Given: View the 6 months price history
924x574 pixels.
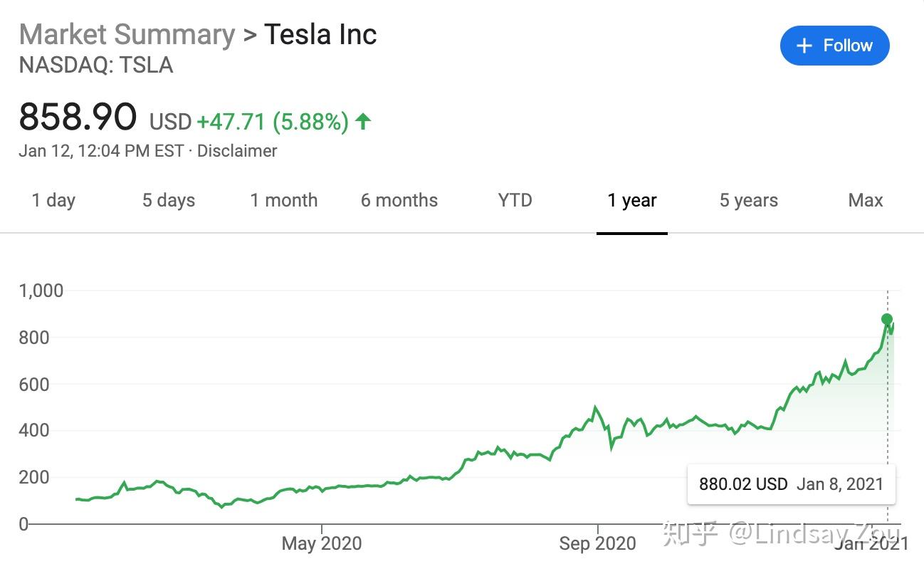Looking at the screenshot, I should point(399,200).
